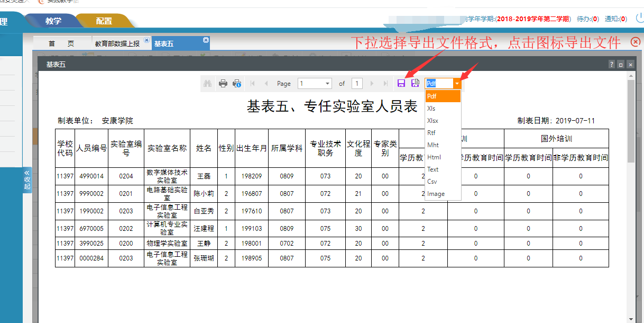644x323 pixels.
Task: Select Xlsx from the format list
Action: [x=433, y=121]
